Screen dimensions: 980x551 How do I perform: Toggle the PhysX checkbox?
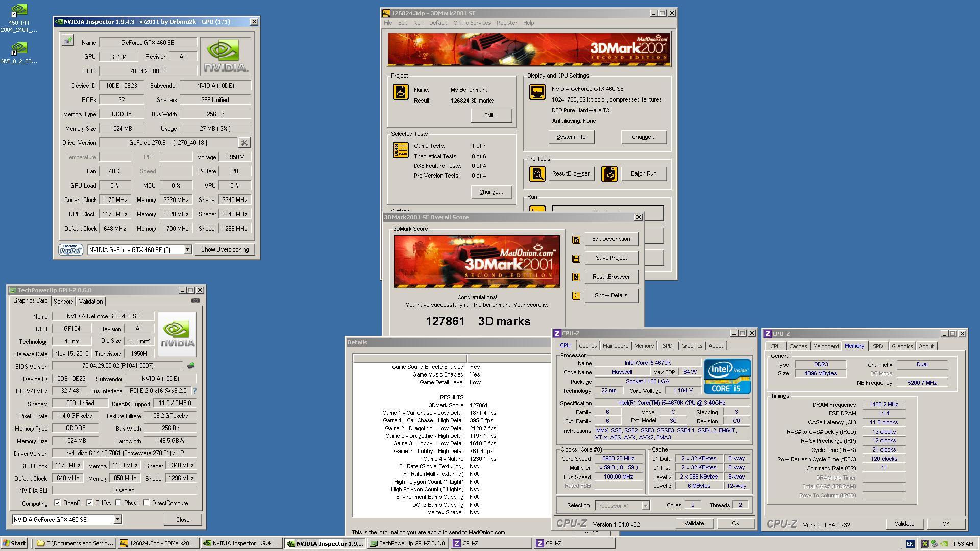[x=118, y=503]
